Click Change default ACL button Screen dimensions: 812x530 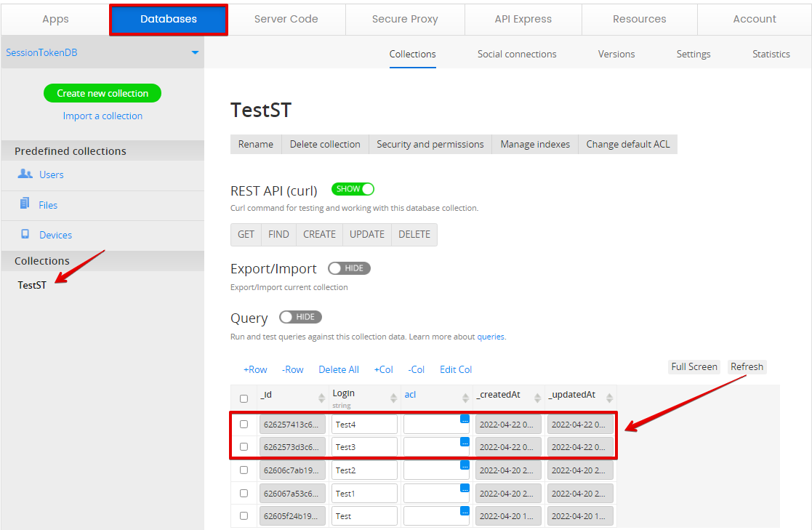[x=627, y=144]
